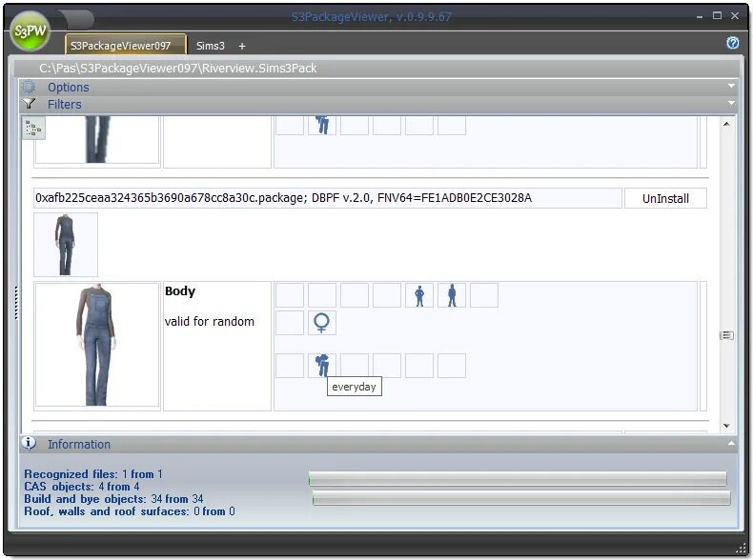Click the package name and FNV64 field

pos(328,198)
